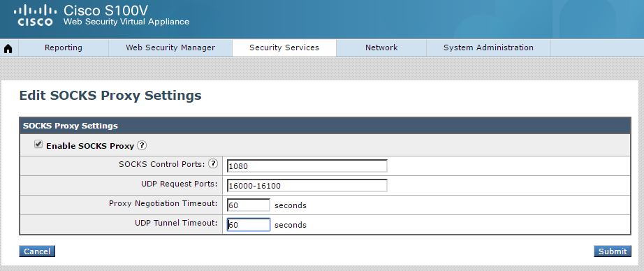Viewport: 644px width, 271px height.
Task: Go to the home page icon
Action: point(8,48)
